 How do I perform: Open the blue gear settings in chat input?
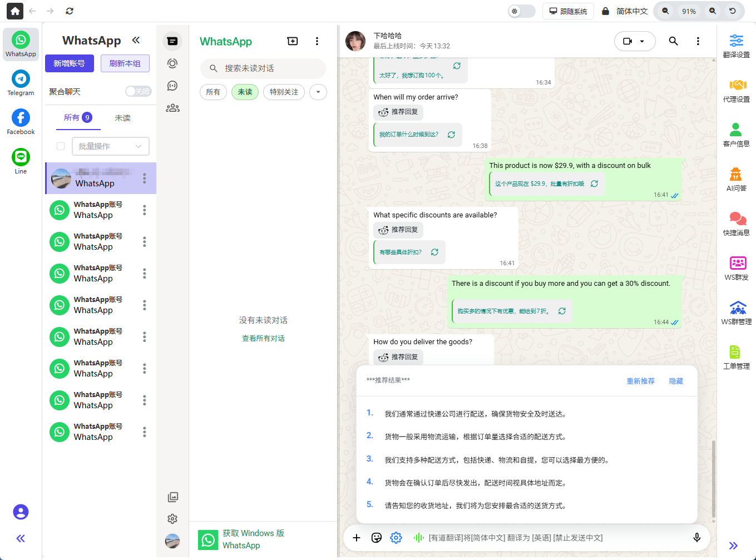[x=396, y=538]
